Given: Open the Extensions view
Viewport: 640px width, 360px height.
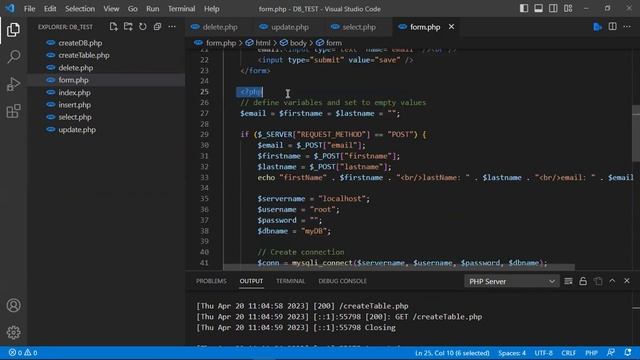Looking at the screenshot, I should (x=13, y=111).
